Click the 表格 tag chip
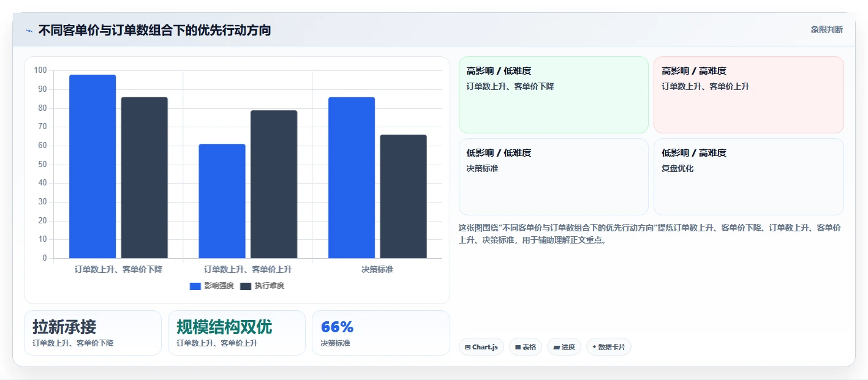Viewport: 868px width, 380px height. pyautogui.click(x=526, y=347)
